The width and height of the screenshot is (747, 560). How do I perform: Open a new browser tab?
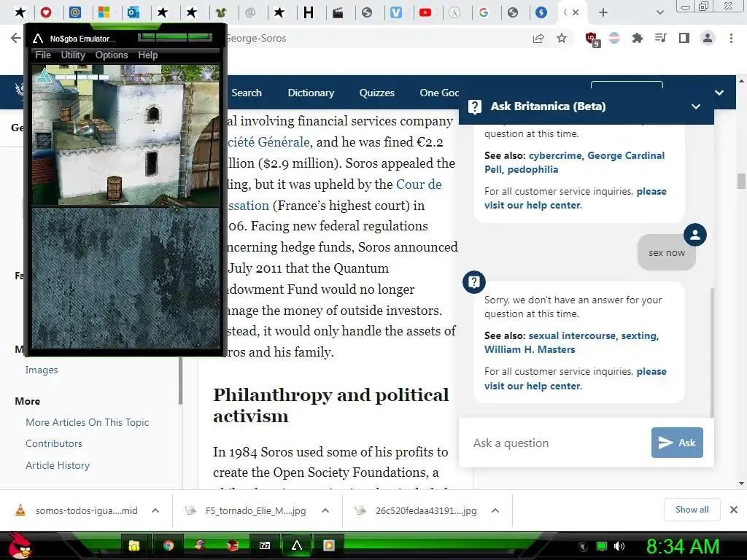coord(603,12)
